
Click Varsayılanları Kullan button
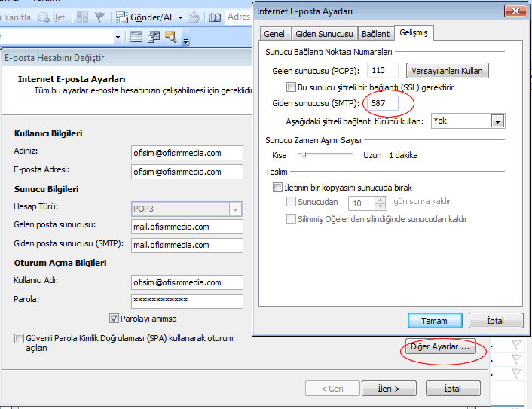coord(447,71)
